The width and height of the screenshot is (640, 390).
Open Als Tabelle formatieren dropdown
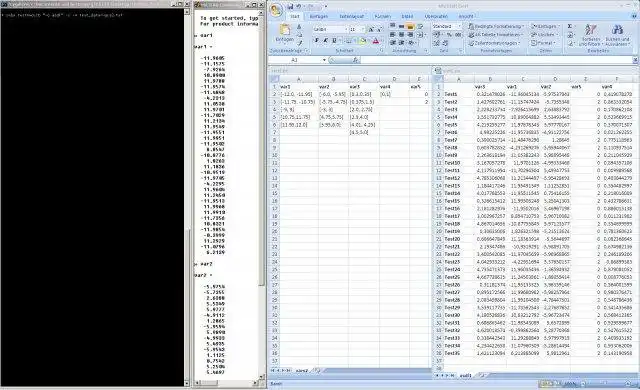click(496, 35)
